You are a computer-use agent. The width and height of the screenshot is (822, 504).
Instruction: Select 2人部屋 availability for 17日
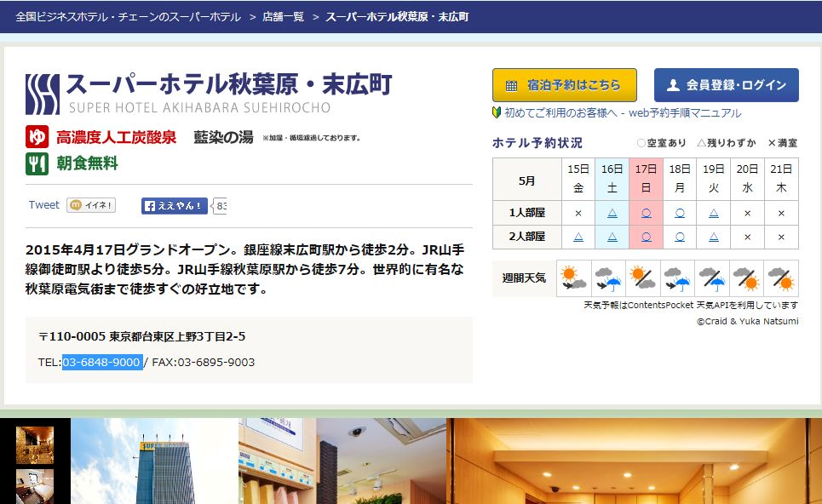pos(646,237)
